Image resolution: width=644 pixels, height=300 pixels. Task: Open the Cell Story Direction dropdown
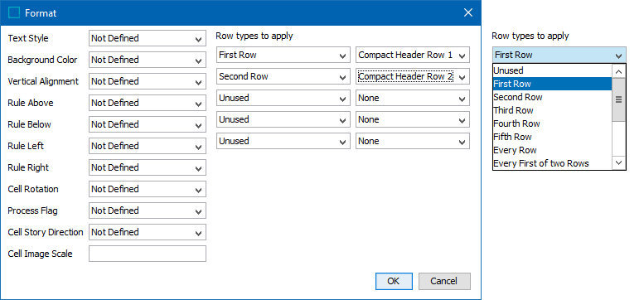click(x=147, y=232)
